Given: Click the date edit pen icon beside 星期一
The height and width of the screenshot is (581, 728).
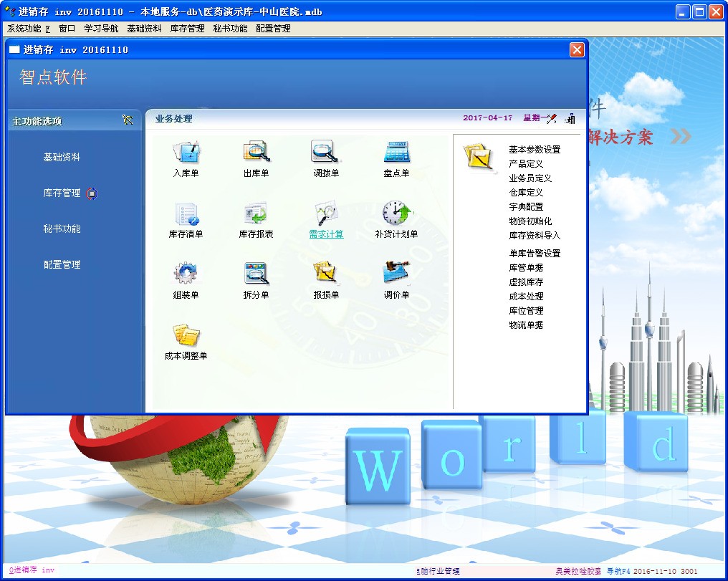Looking at the screenshot, I should (x=552, y=117).
